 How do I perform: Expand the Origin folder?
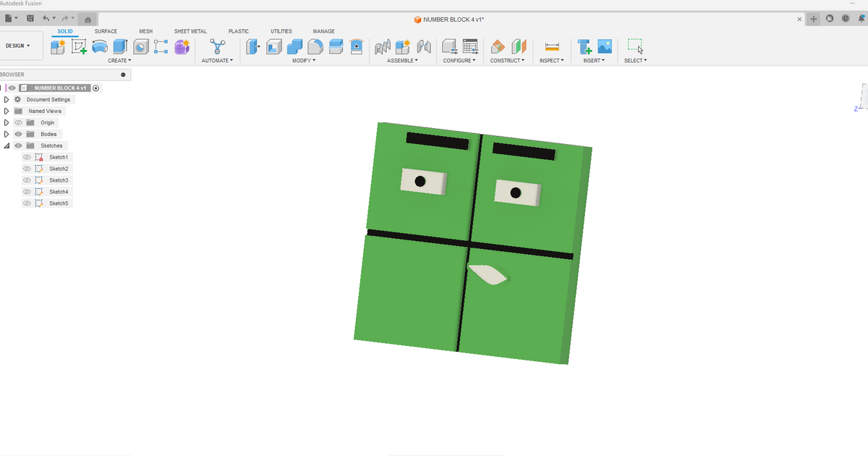pyautogui.click(x=7, y=122)
